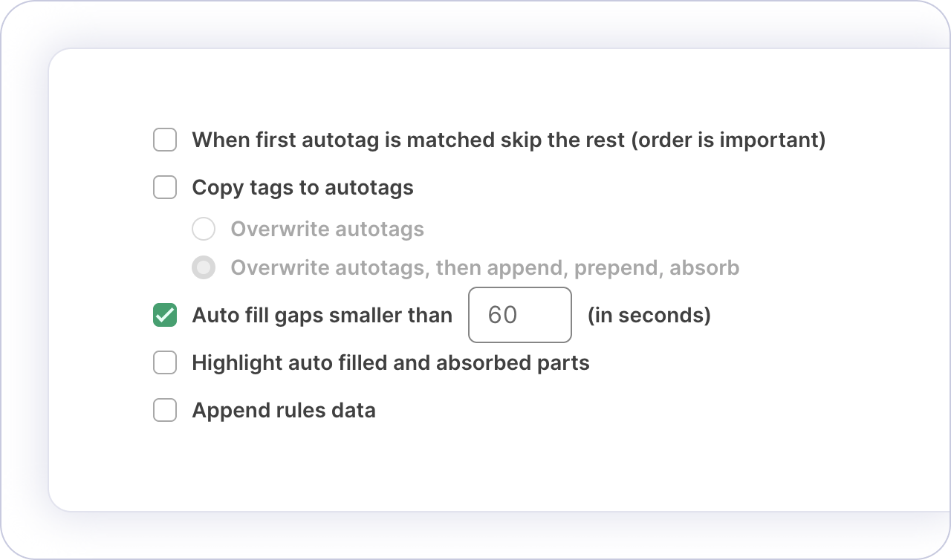951x560 pixels.
Task: Click the 'Append rules data' label text
Action: pos(283,410)
